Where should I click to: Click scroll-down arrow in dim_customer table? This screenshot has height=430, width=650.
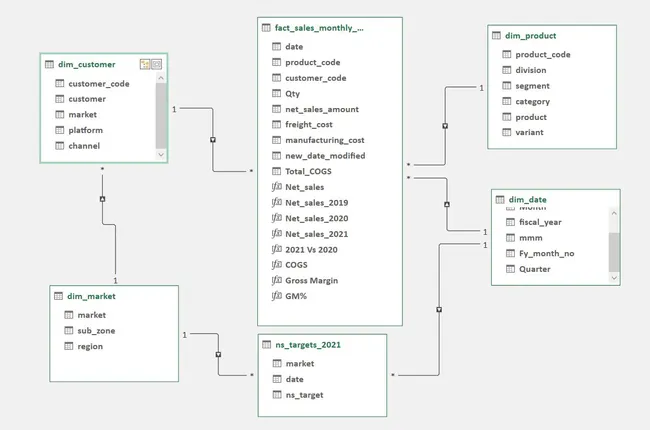pyautogui.click(x=161, y=154)
